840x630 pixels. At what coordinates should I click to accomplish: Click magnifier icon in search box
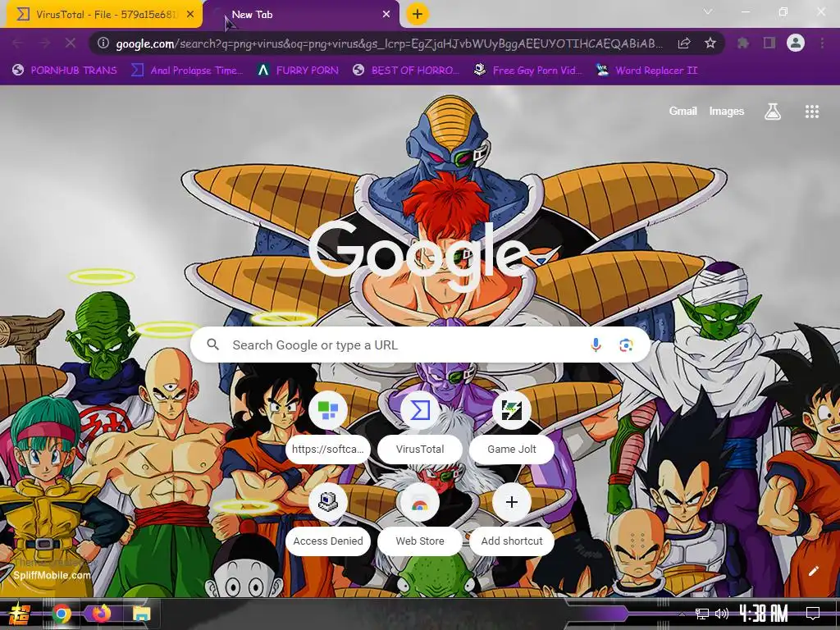(212, 345)
